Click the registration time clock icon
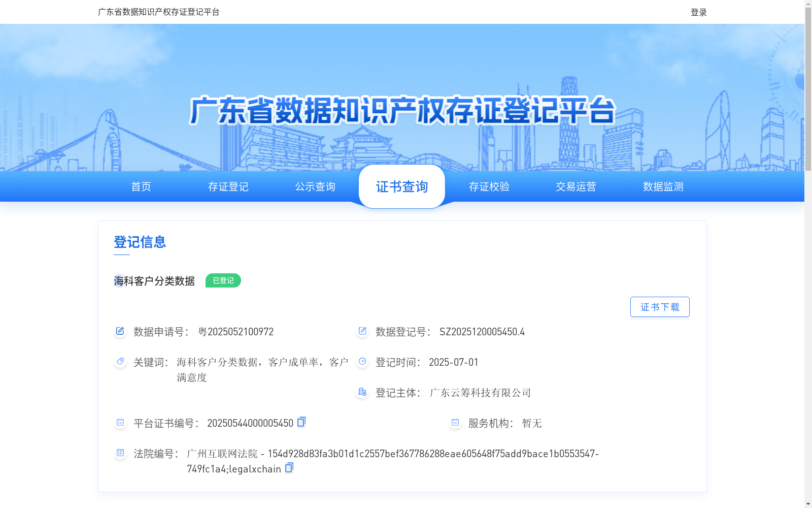The height and width of the screenshot is (508, 812). pos(362,362)
